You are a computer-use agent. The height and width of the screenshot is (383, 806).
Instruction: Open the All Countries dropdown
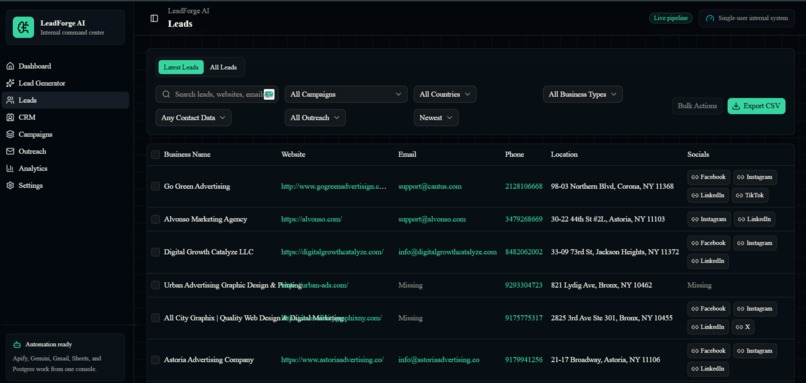(445, 95)
